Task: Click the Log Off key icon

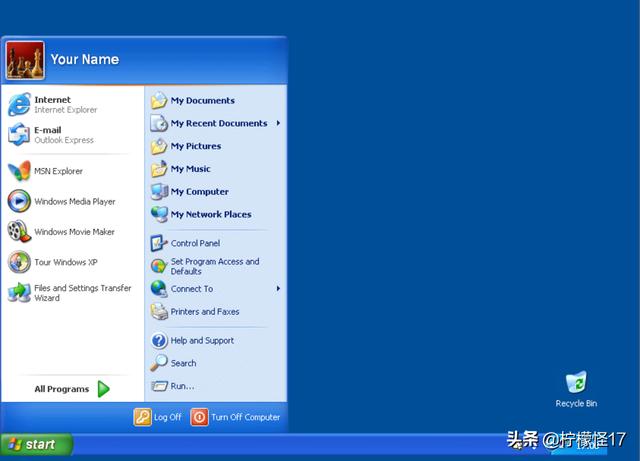Action: point(142,417)
